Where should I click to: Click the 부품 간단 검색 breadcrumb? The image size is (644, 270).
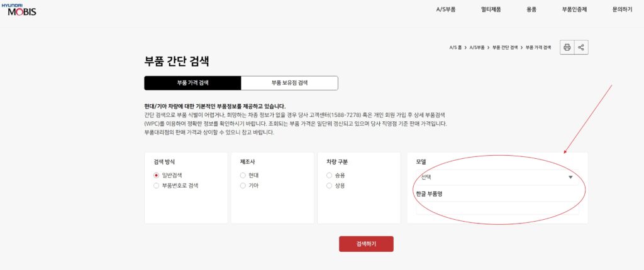(505, 48)
